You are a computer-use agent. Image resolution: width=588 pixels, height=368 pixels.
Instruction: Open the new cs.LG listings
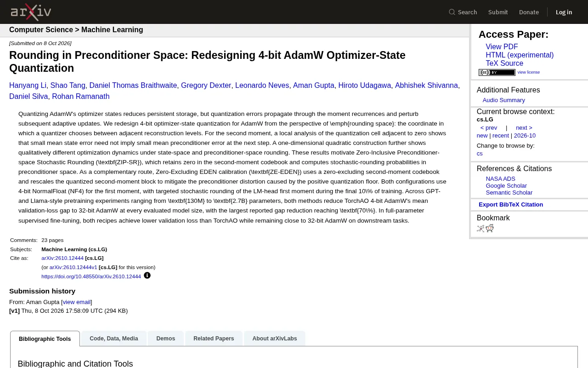(482, 136)
